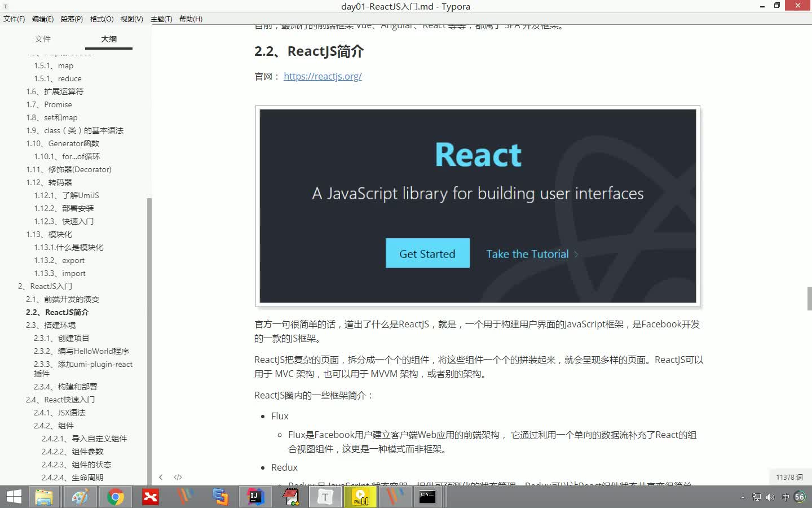Open the network status tray icon
This screenshot has height=508, width=812.
coord(757,497)
